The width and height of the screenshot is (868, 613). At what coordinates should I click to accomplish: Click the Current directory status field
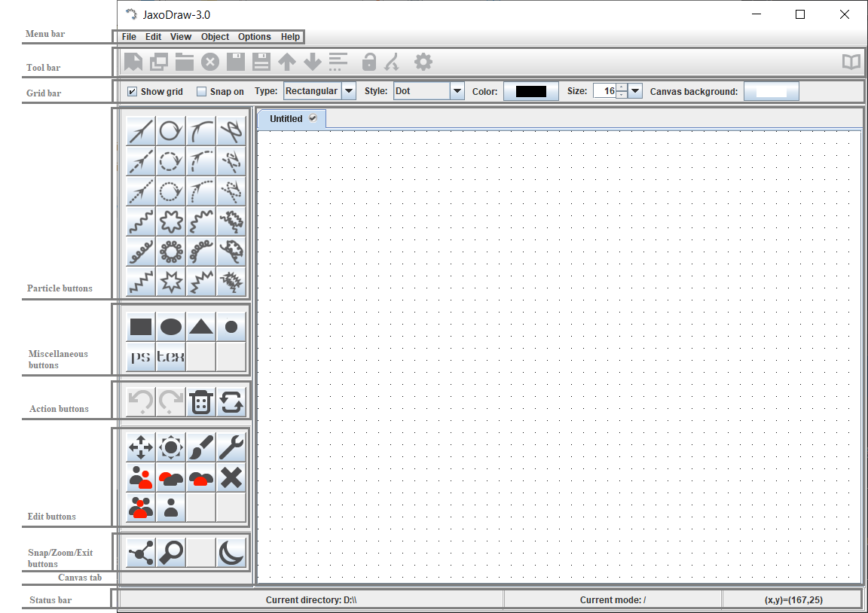[311, 599]
